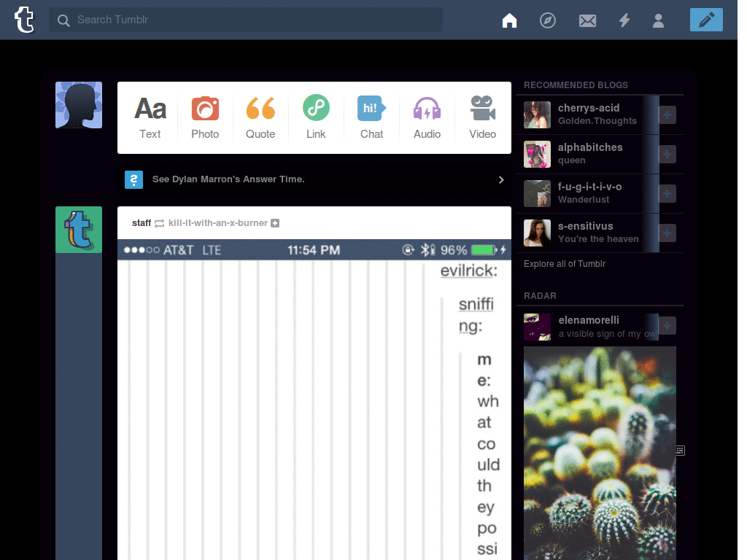Click the Search Tumblr field
Image resolution: width=747 pixels, height=560 pixels.
[x=245, y=20]
